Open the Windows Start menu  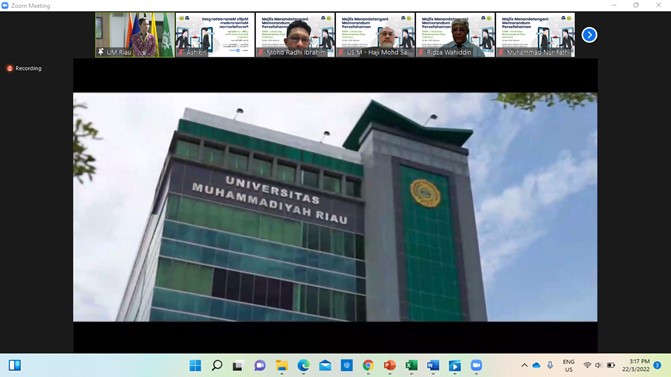coord(195,365)
